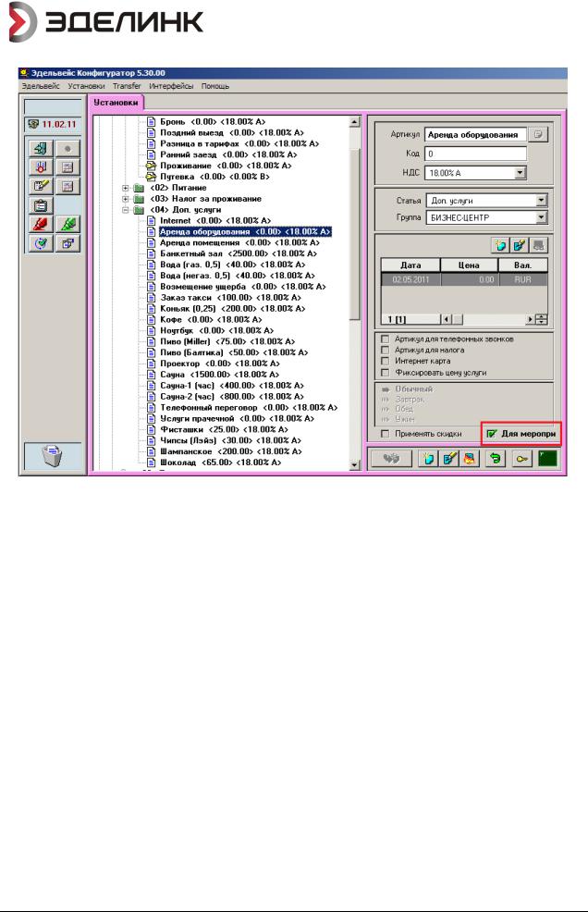Expand the <02> Питание folder
Image resolution: width=588 pixels, height=912 pixels.
click(126, 188)
